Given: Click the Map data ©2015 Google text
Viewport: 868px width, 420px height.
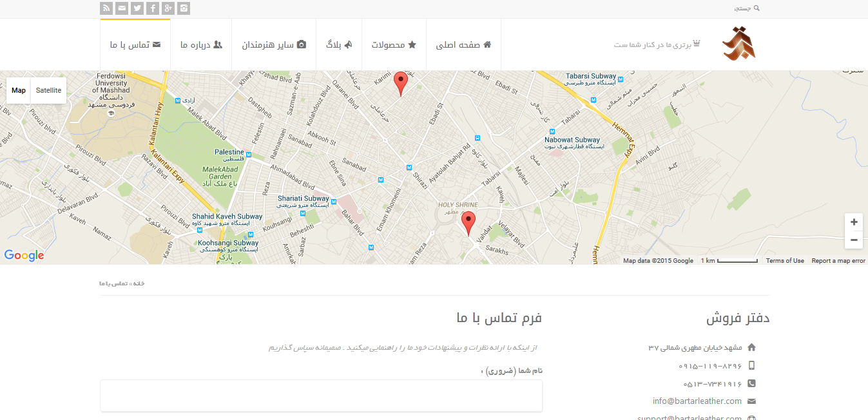Looking at the screenshot, I should coord(658,261).
